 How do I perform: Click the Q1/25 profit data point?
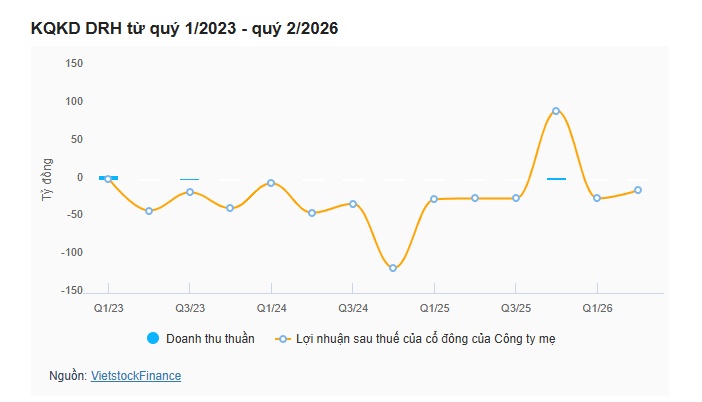point(434,199)
